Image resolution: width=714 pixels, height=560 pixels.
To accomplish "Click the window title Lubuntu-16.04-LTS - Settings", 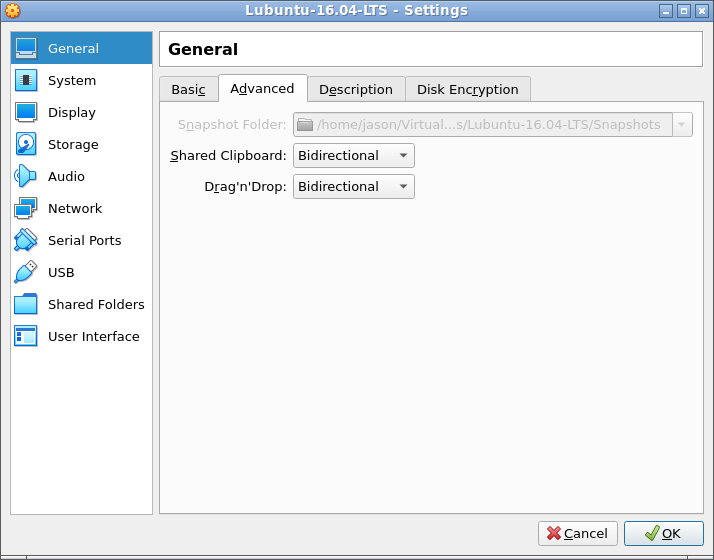I will coord(357,10).
